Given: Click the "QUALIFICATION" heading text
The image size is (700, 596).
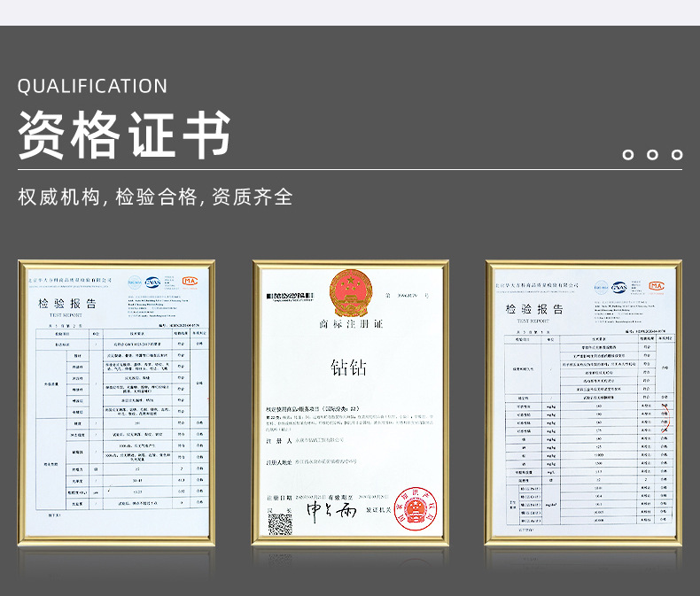Looking at the screenshot, I should 92,86.
